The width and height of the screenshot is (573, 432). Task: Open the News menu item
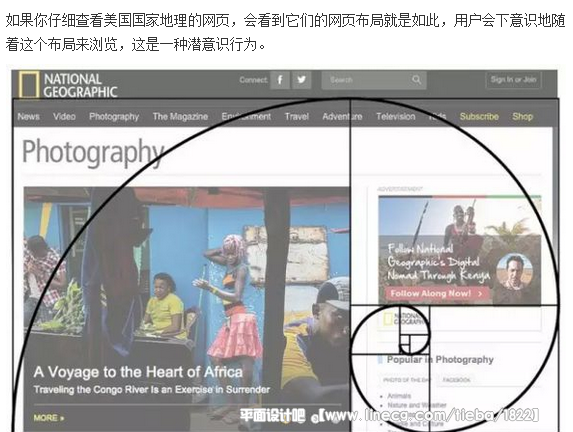[x=29, y=117]
